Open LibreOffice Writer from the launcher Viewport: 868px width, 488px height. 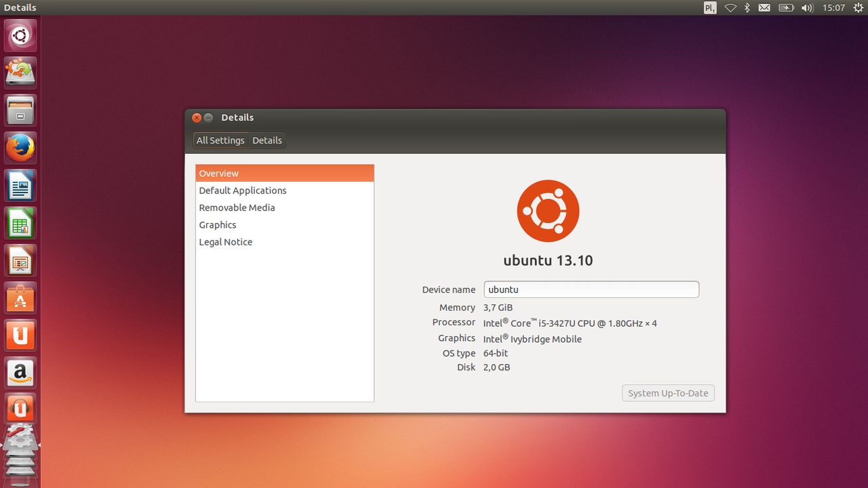coord(20,185)
